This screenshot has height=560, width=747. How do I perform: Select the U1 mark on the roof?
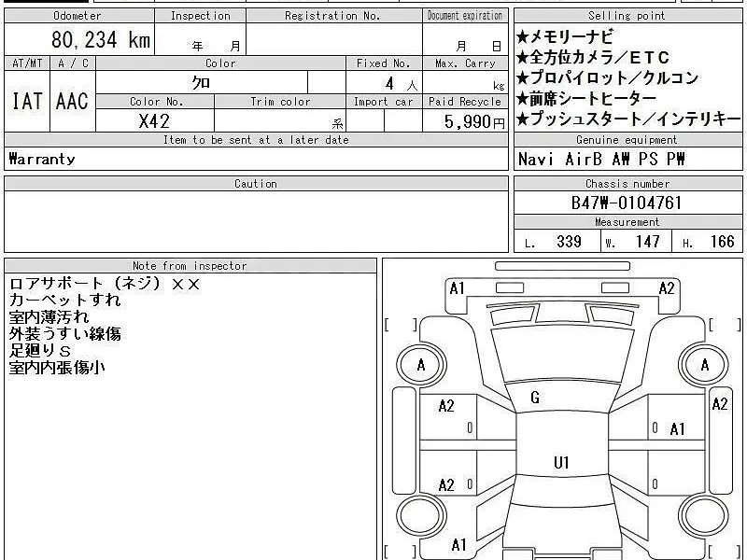[x=561, y=462]
